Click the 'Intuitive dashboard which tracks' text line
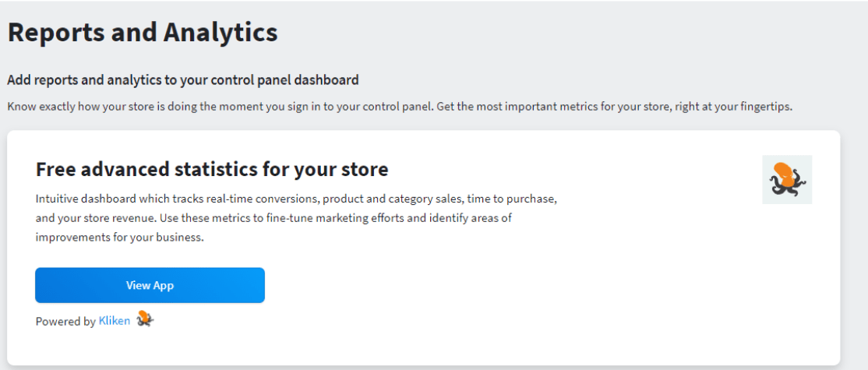 (296, 199)
